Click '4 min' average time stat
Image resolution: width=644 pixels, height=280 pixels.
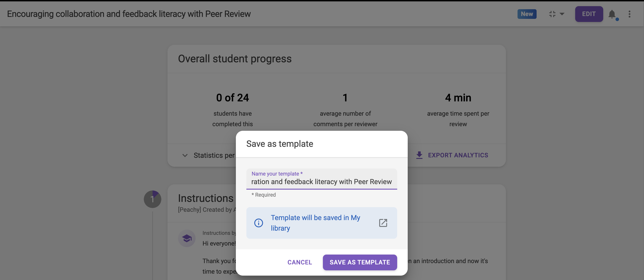(458, 98)
